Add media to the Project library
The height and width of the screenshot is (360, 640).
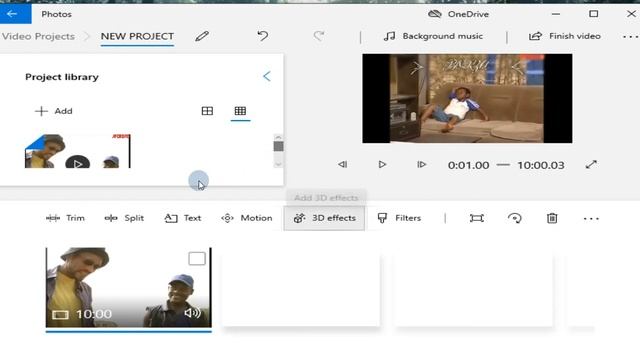pyautogui.click(x=53, y=111)
